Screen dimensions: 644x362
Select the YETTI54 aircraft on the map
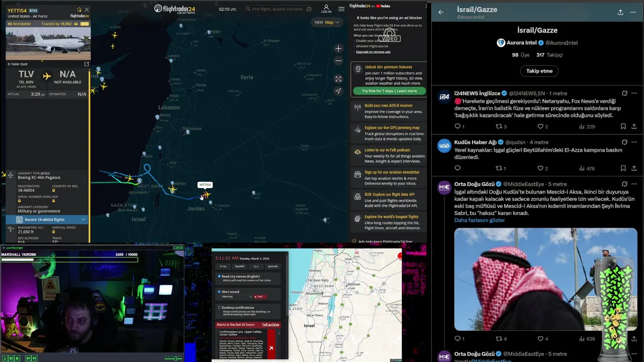click(x=206, y=195)
